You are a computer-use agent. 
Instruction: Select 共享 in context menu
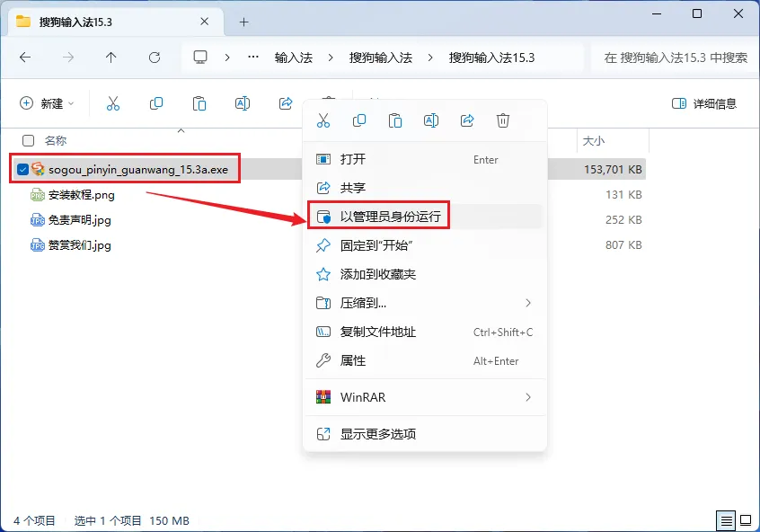pos(424,188)
